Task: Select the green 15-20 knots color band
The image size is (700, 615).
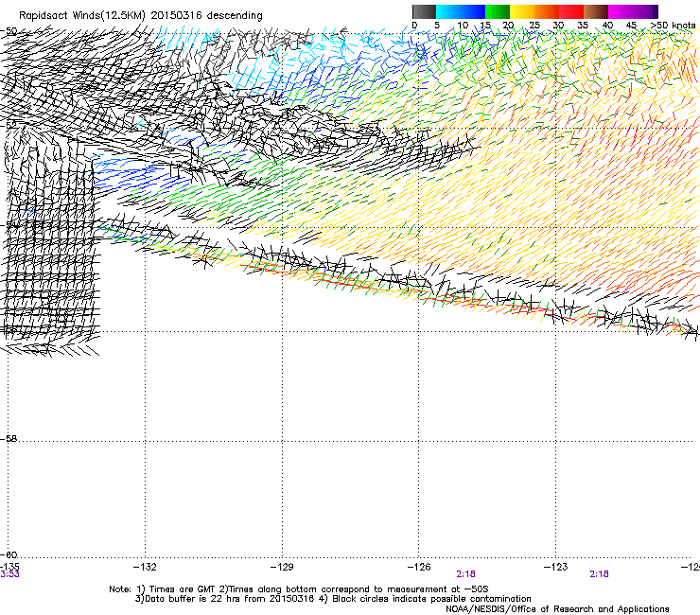Action: [x=498, y=11]
